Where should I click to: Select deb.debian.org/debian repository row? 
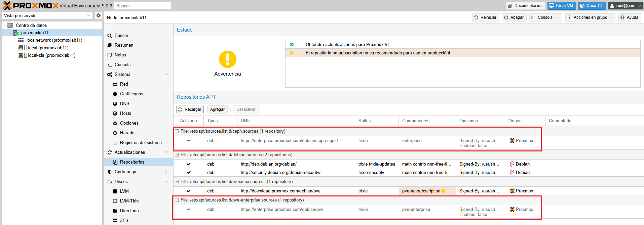409,164
